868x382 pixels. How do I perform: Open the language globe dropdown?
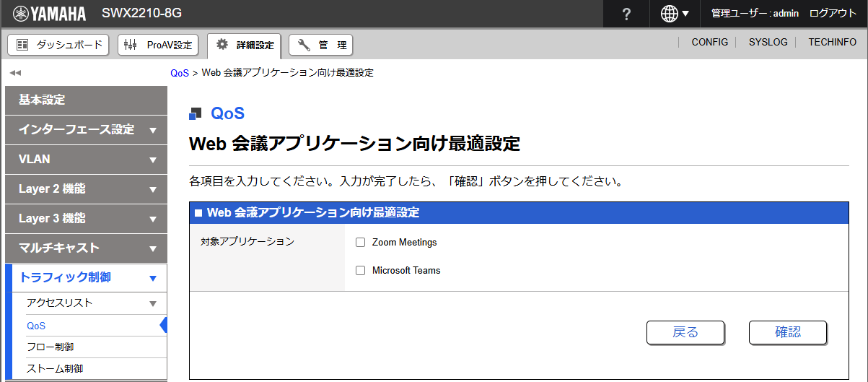(674, 14)
